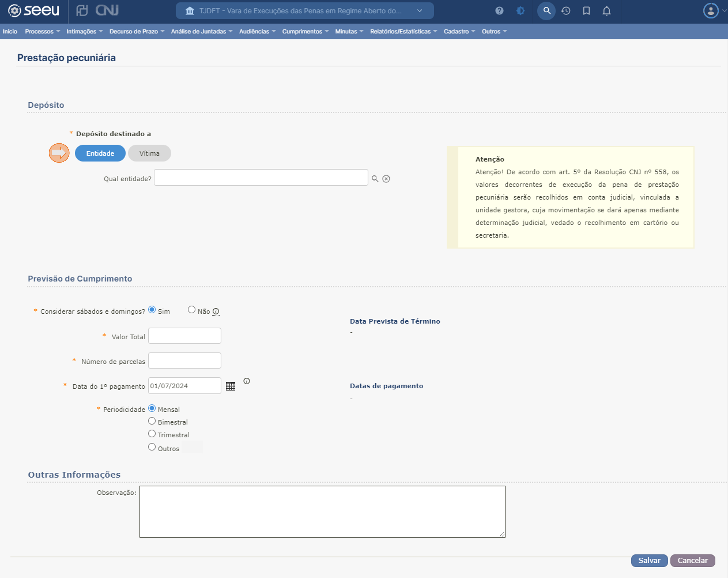The image size is (728, 578).
Task: Select Bimestral periodicity
Action: pyautogui.click(x=152, y=421)
